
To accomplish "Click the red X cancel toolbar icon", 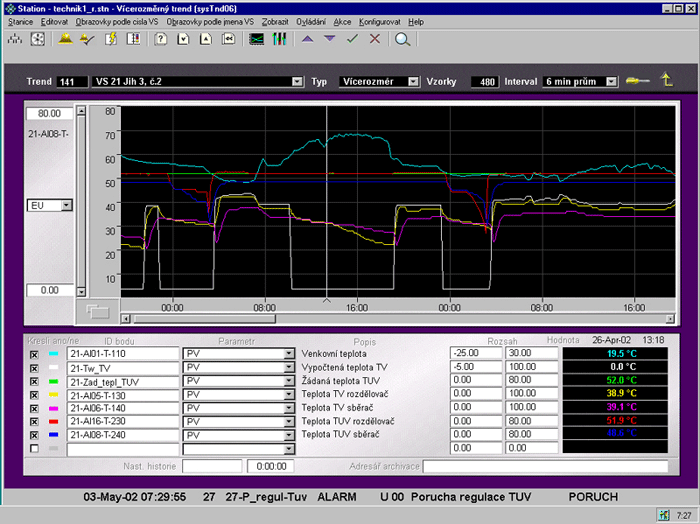I will 374,39.
